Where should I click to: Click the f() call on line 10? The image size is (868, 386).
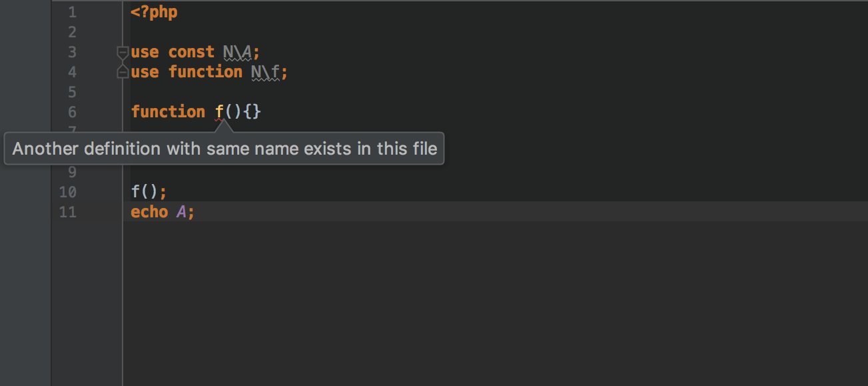tap(144, 192)
